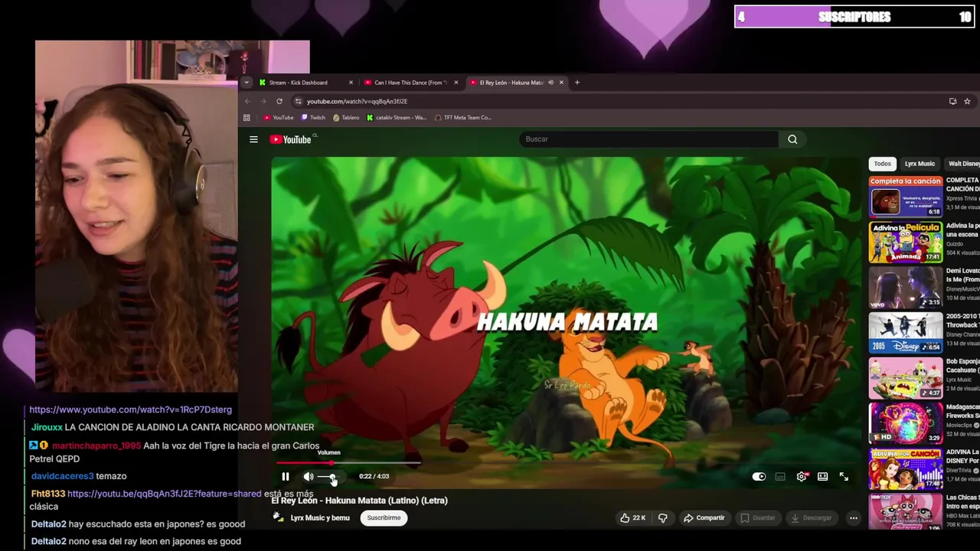Open the Completa la canción thumbnail 6:18
The width and height of the screenshot is (980, 551).
tap(906, 197)
